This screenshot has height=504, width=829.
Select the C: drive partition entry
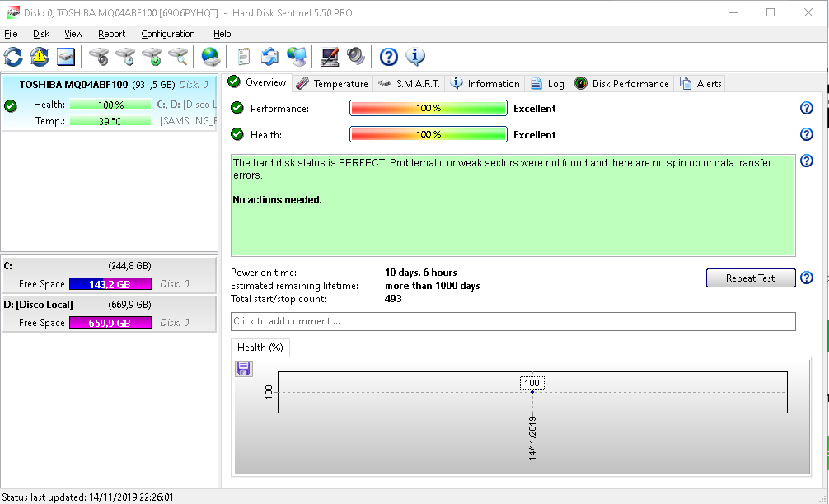coord(110,275)
